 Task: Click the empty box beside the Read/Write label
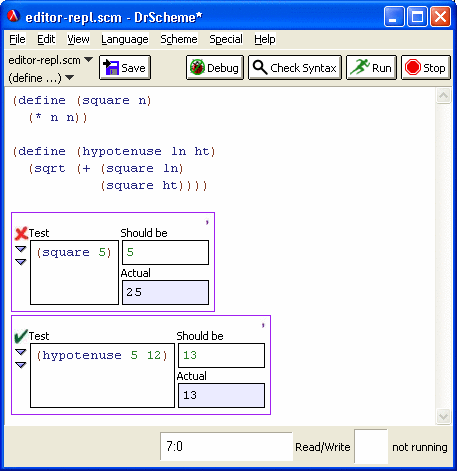click(371, 447)
